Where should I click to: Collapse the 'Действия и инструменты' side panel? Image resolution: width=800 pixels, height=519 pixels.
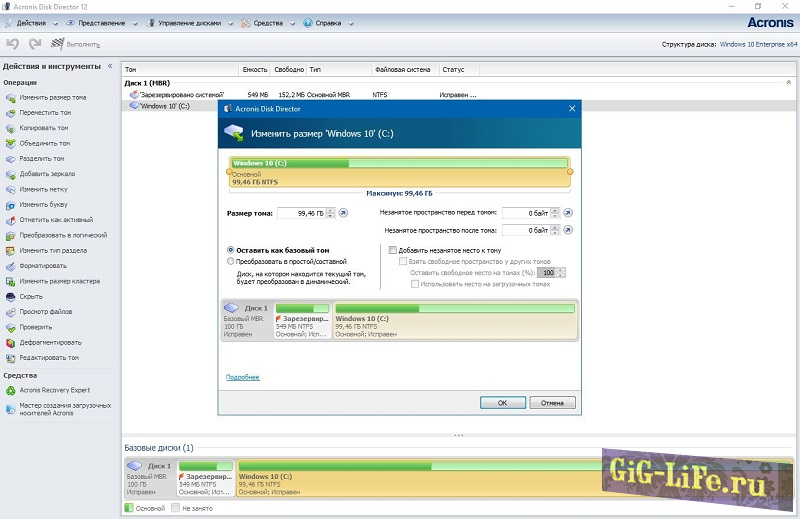pyautogui.click(x=109, y=67)
